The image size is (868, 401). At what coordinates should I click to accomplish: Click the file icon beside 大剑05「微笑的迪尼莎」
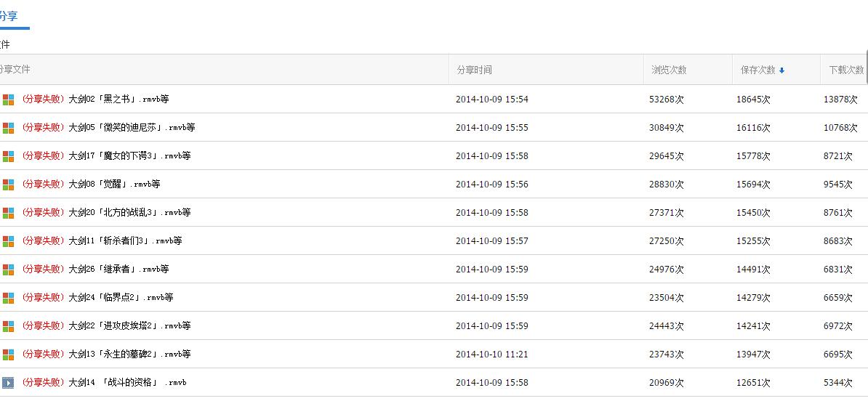8,128
